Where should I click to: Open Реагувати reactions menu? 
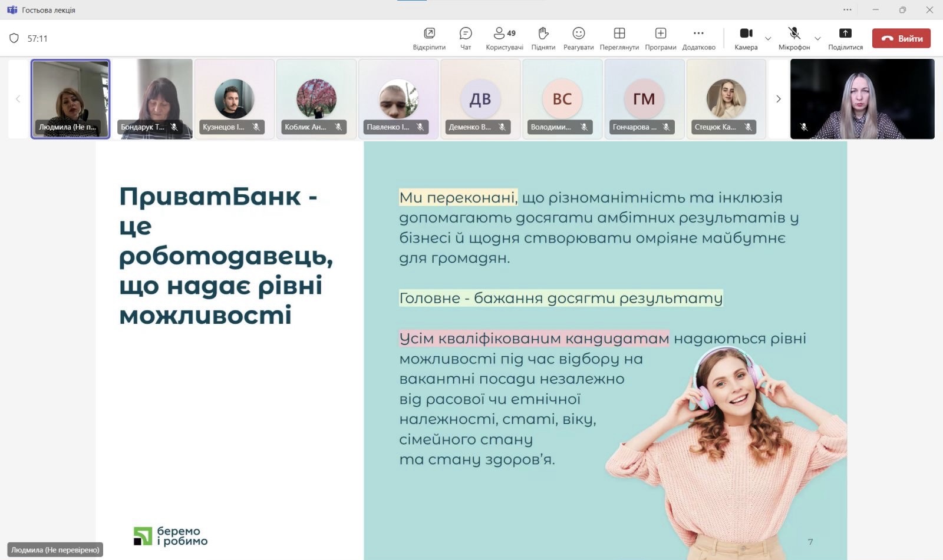coord(578,38)
